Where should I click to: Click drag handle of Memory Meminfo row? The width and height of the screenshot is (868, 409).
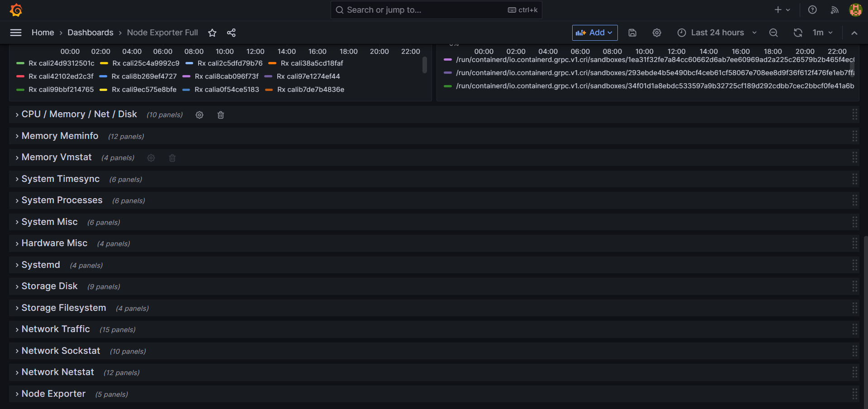[x=854, y=136]
